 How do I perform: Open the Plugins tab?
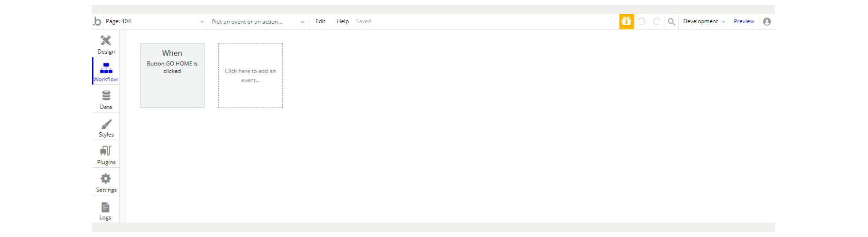point(106,155)
